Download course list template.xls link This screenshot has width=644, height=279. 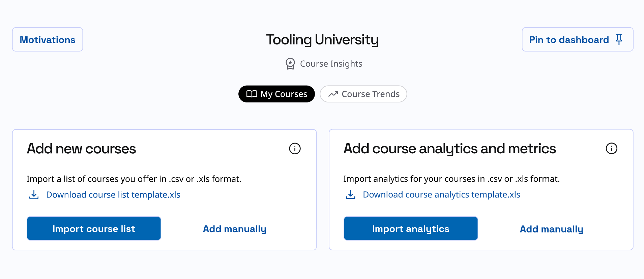[x=113, y=195]
